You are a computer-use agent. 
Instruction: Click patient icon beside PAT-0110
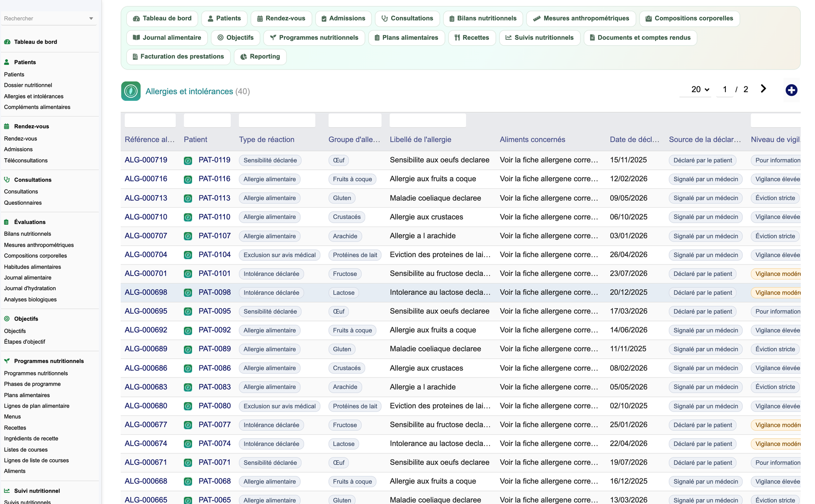(x=188, y=217)
